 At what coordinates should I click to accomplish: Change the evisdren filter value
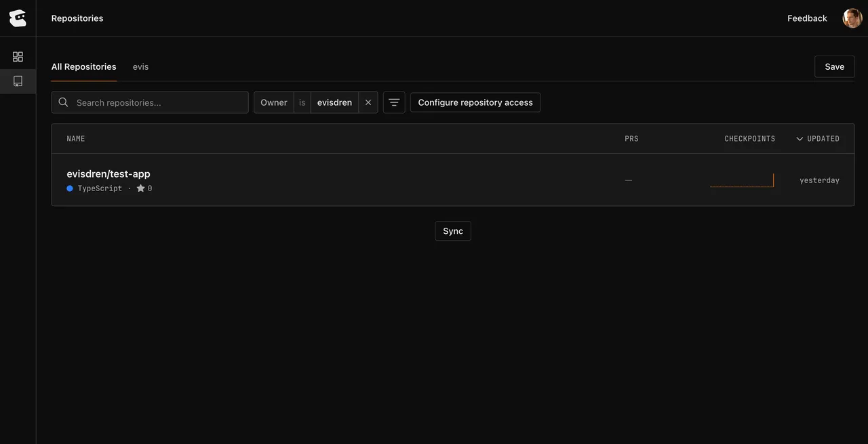335,102
